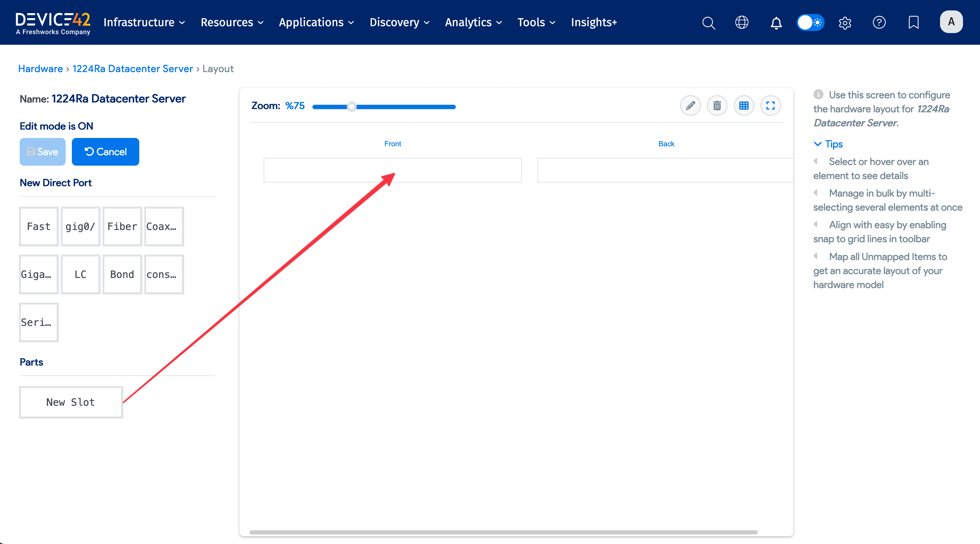Open the search magnifier icon in header
This screenshot has height=544, width=980.
point(708,22)
